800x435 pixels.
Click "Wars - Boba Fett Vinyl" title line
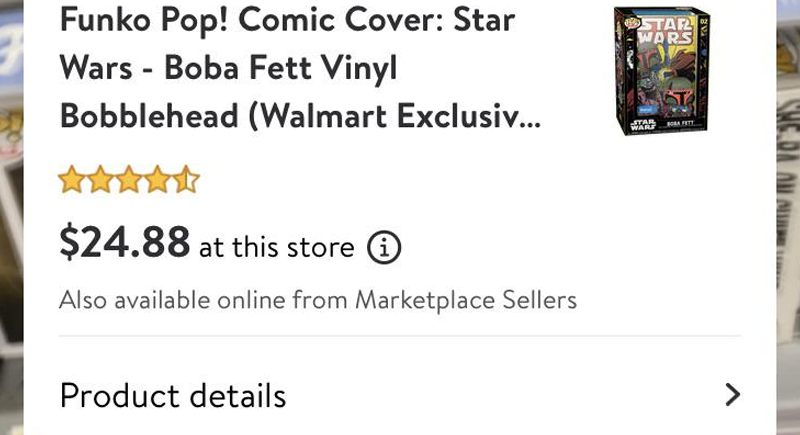[229, 68]
